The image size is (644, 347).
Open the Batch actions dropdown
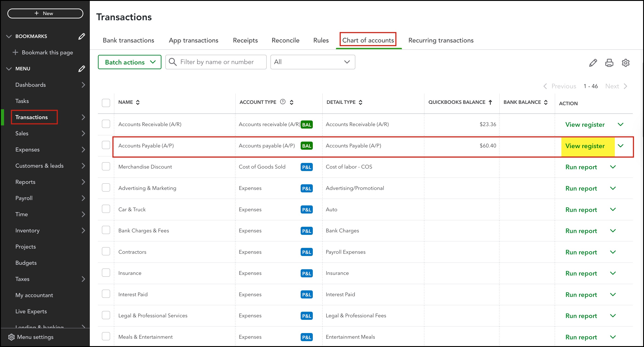tap(130, 62)
